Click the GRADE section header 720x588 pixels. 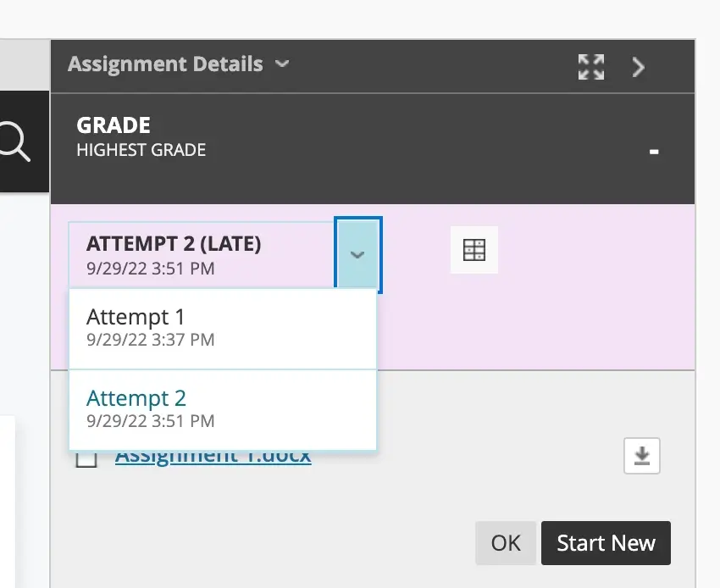113,125
